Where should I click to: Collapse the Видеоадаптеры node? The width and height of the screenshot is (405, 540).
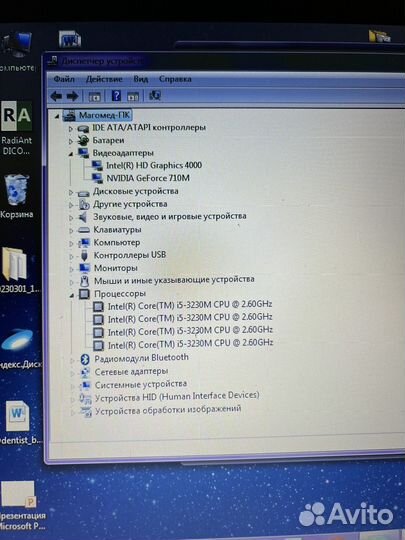[71, 154]
